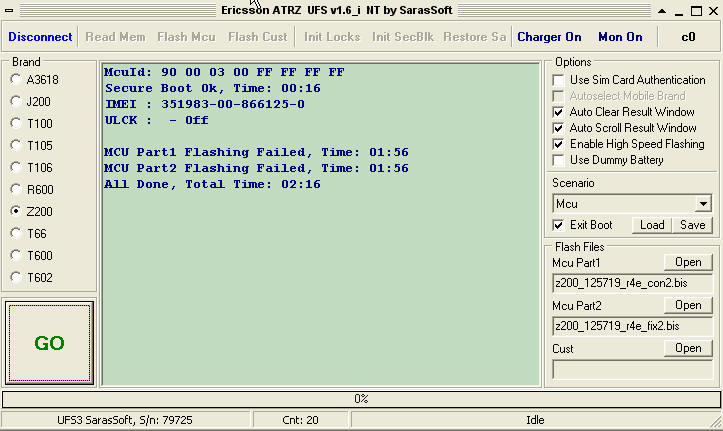
Task: Click the Save scenario button
Action: click(x=692, y=225)
